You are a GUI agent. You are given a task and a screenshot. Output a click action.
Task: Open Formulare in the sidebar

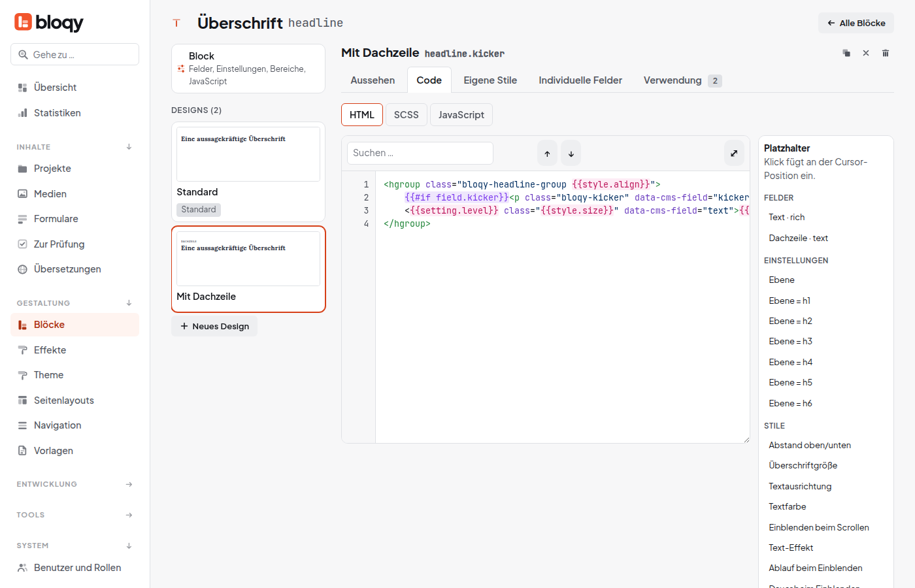click(x=75, y=219)
